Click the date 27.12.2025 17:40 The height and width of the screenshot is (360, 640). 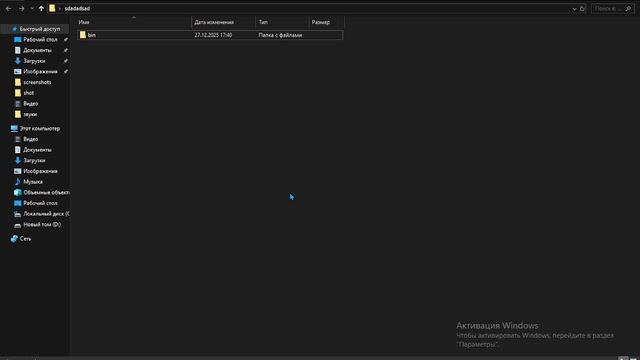pyautogui.click(x=213, y=35)
